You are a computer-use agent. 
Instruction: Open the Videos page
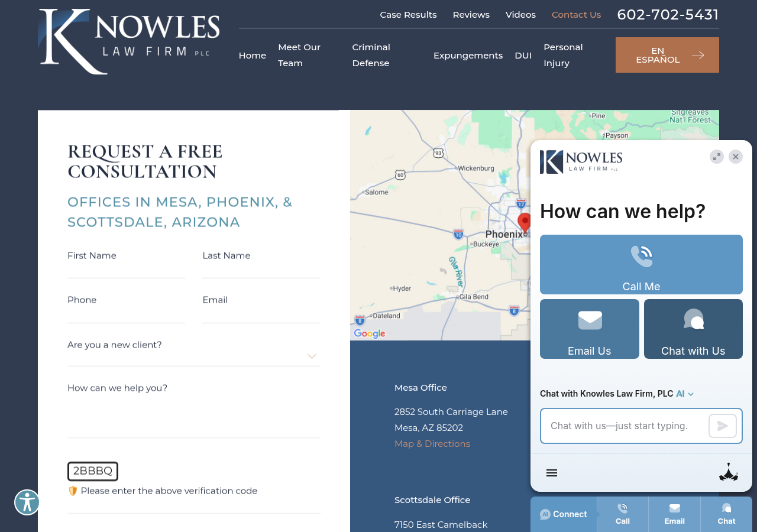point(520,15)
